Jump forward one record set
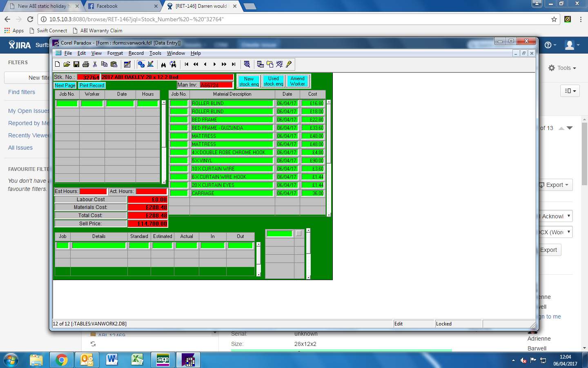Screen dimensions: 588x368 [224, 64]
